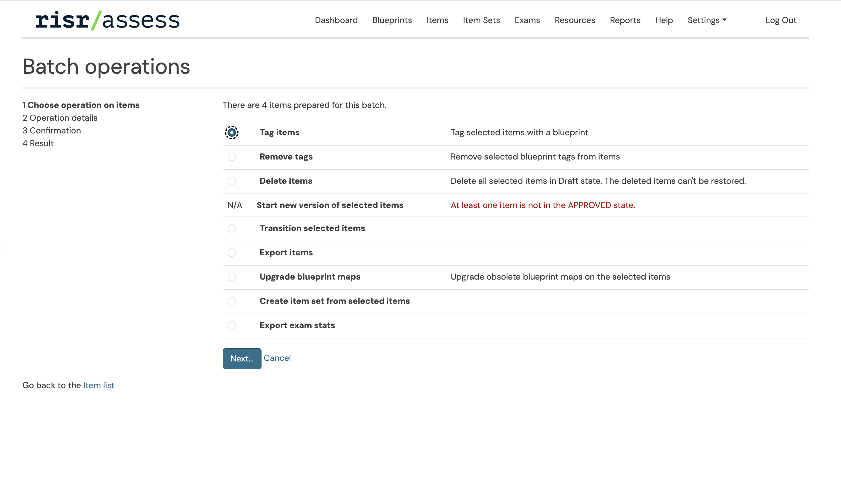Open the Exams section
The width and height of the screenshot is (841, 504).
pyautogui.click(x=527, y=20)
